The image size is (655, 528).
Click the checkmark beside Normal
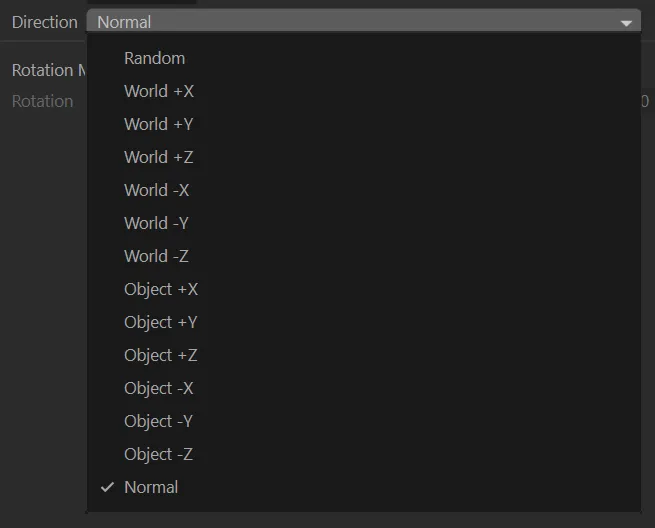click(107, 487)
